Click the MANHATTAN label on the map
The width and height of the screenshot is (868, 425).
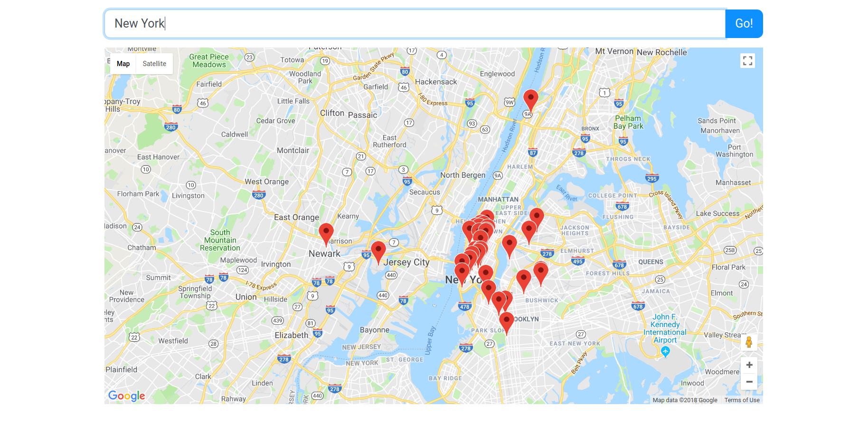point(498,200)
